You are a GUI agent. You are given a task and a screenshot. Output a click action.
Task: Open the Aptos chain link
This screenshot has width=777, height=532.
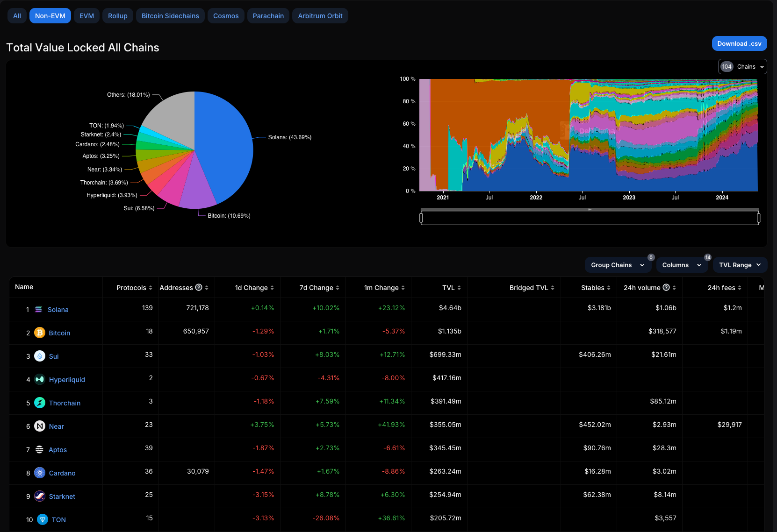58,450
